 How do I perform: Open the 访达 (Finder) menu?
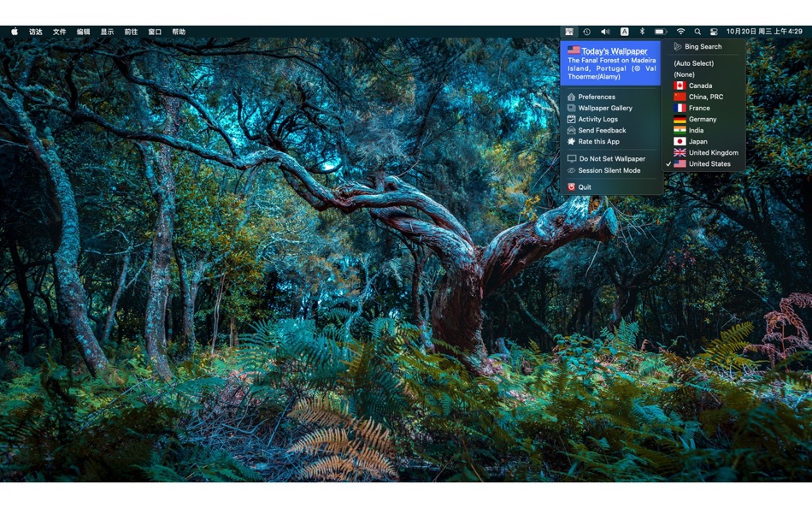(36, 32)
